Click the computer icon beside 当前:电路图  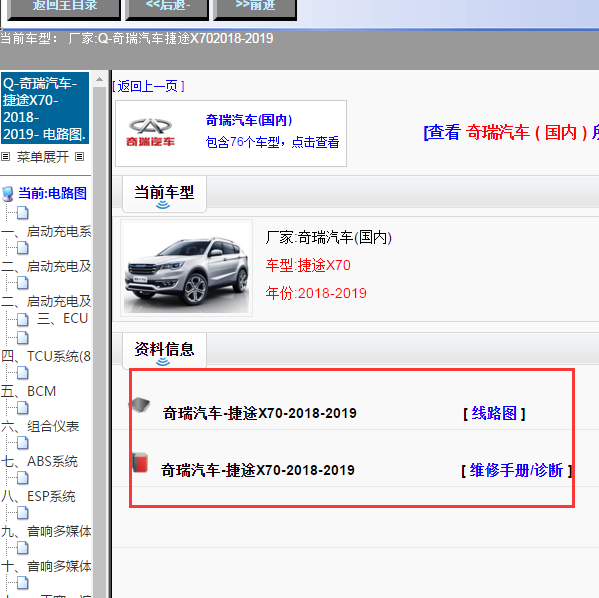click(8, 194)
